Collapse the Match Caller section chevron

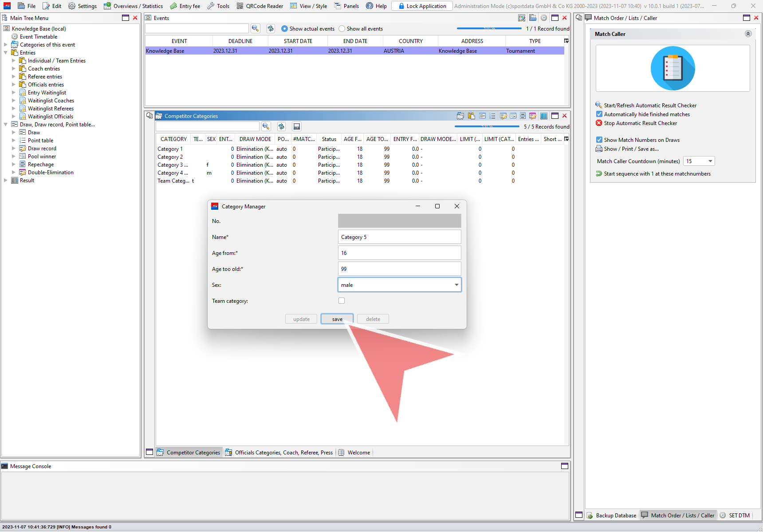point(748,34)
